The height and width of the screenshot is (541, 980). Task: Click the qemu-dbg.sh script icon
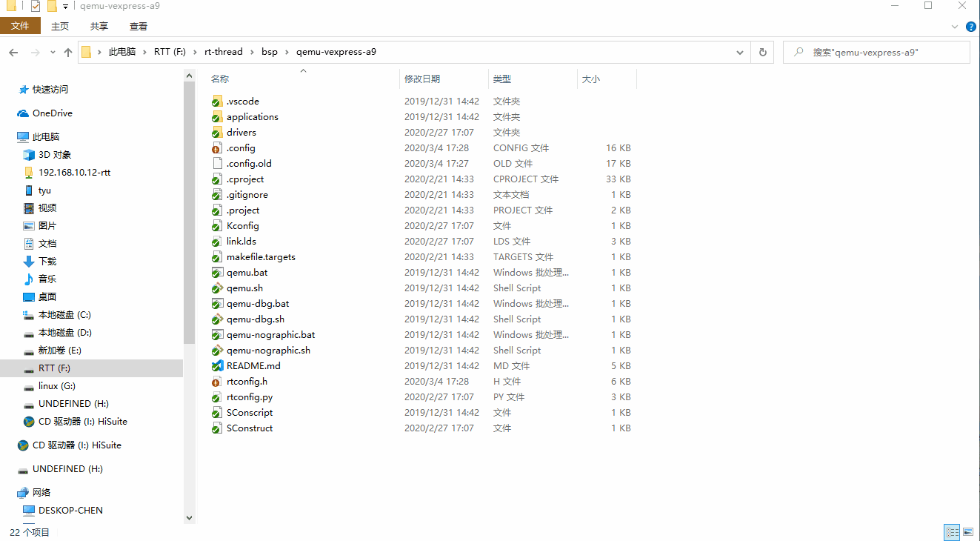pyautogui.click(x=217, y=319)
